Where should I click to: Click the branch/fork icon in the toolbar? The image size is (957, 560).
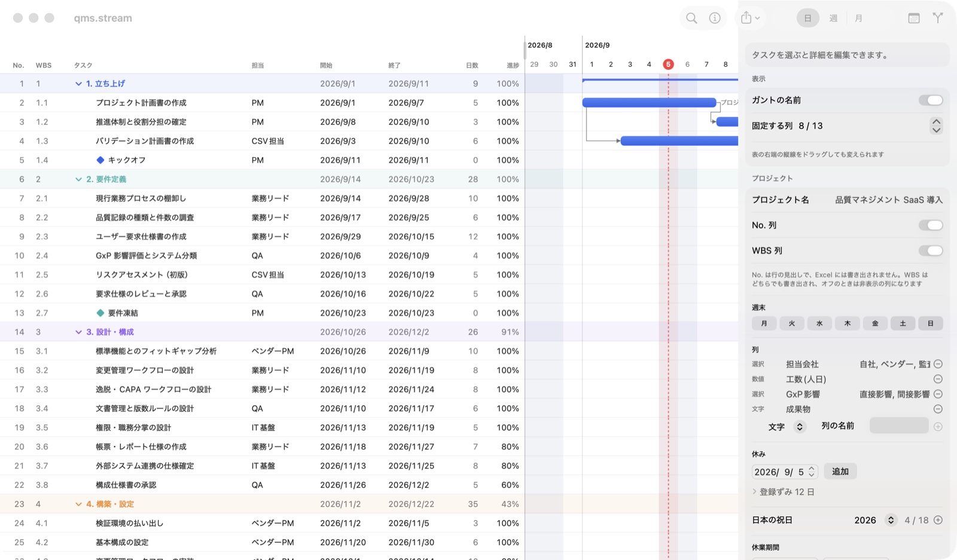(938, 18)
